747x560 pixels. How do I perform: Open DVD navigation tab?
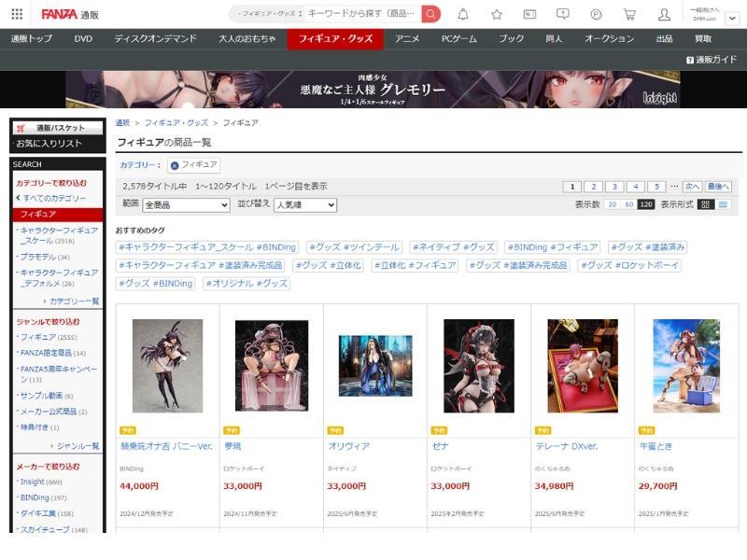coord(83,39)
